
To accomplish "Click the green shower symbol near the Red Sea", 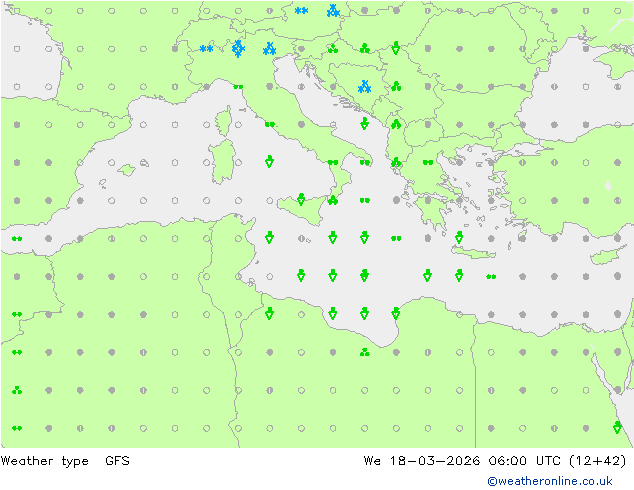I will click(617, 427).
